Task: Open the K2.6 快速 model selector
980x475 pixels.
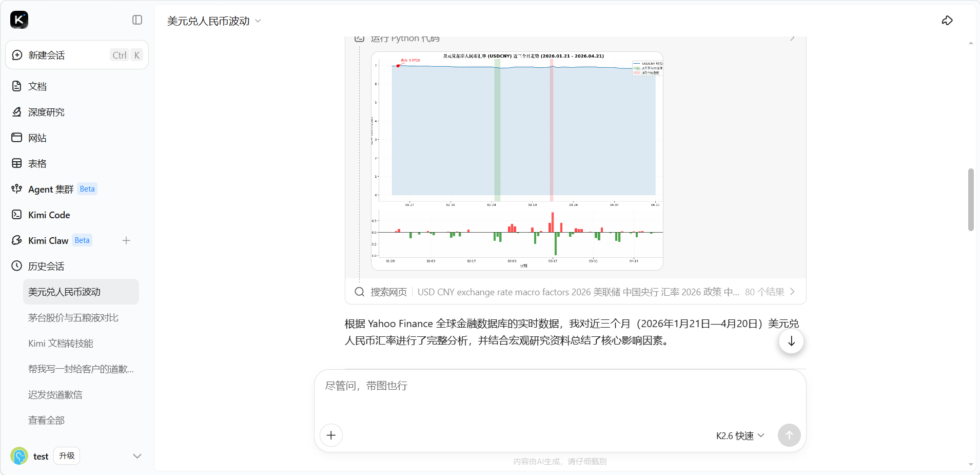Action: point(740,435)
